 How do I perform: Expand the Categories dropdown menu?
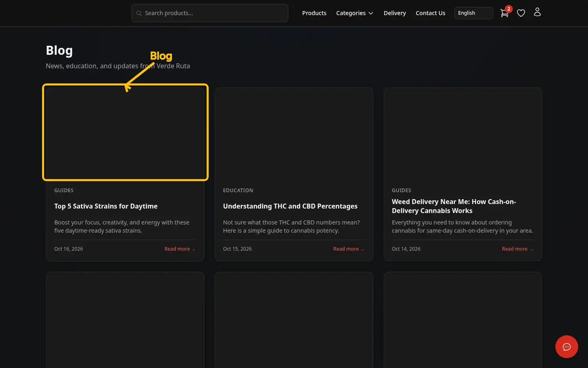[x=354, y=13]
